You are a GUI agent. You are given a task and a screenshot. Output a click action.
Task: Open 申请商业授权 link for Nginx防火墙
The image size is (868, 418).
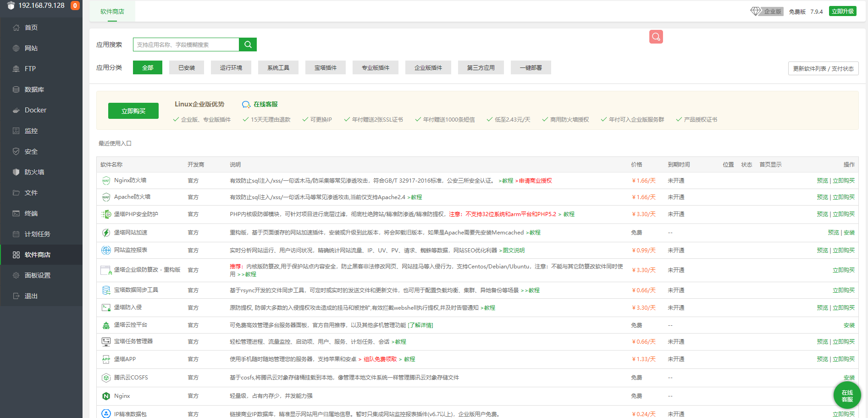(x=536, y=181)
